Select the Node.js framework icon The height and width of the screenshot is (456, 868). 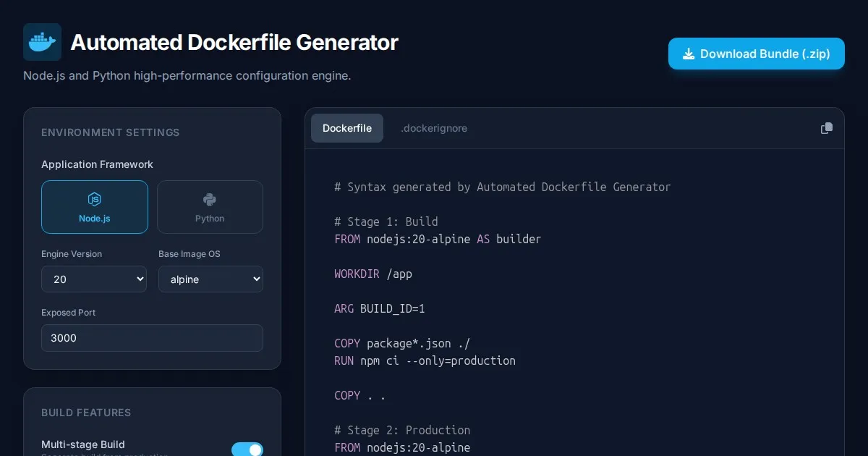pos(94,200)
